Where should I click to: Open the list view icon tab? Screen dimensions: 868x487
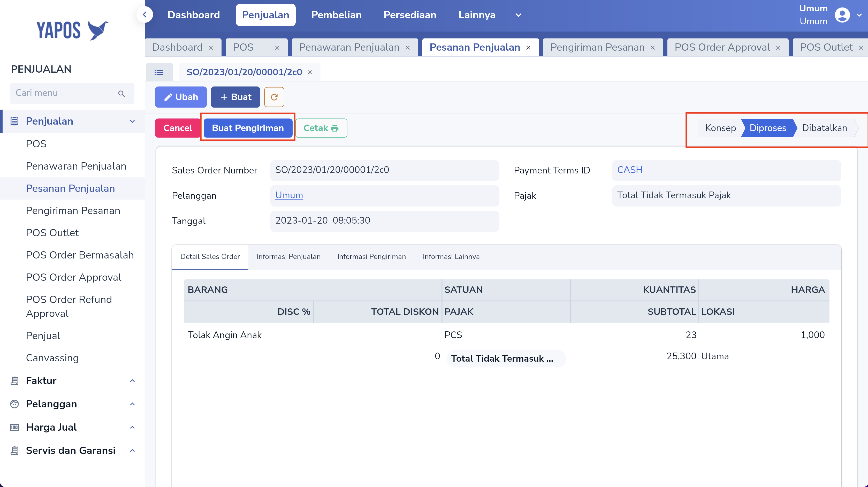point(159,72)
